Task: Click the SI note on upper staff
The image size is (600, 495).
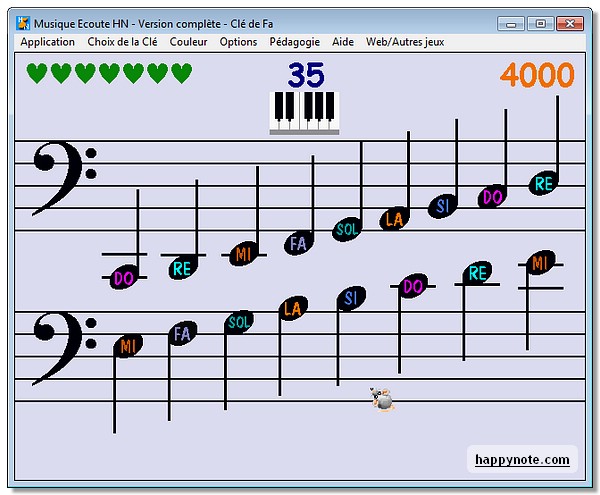Action: pos(443,206)
